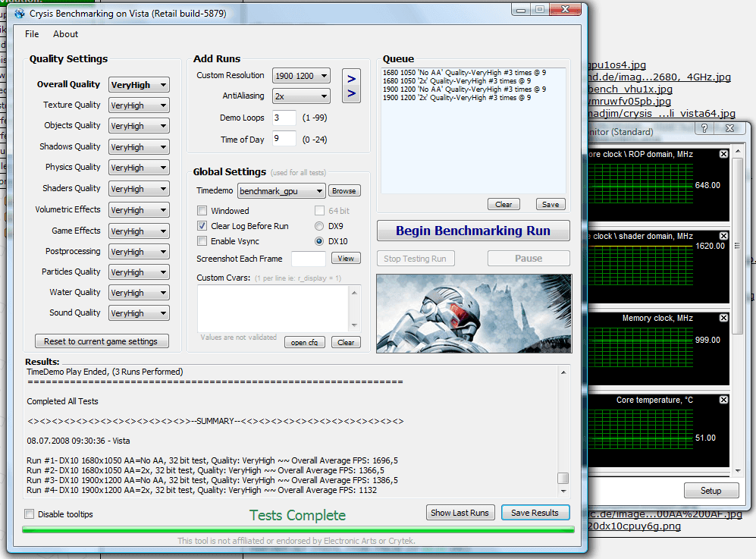Click the Crysis nanosuit artwork image
Viewport: 756px width, 559px height.
[474, 313]
